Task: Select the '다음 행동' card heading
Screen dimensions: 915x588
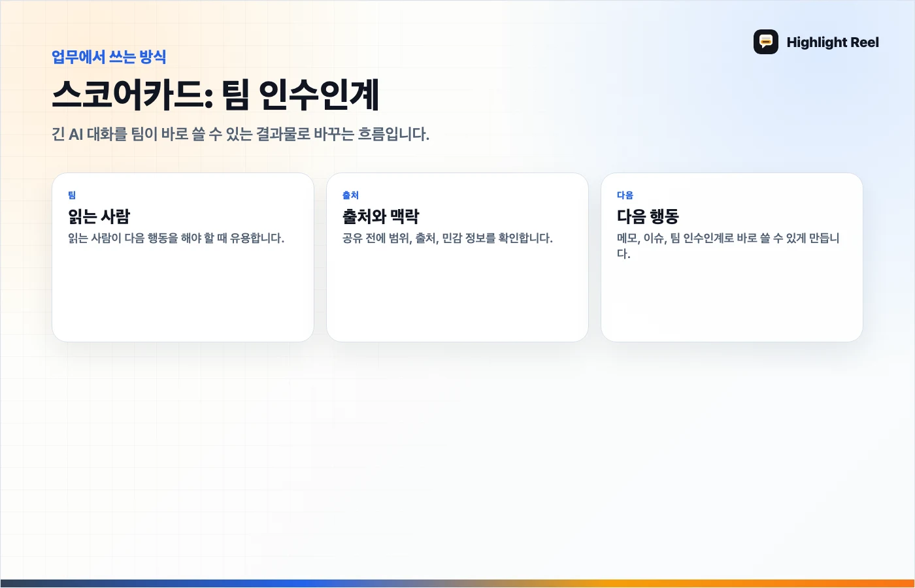Action: pos(648,216)
